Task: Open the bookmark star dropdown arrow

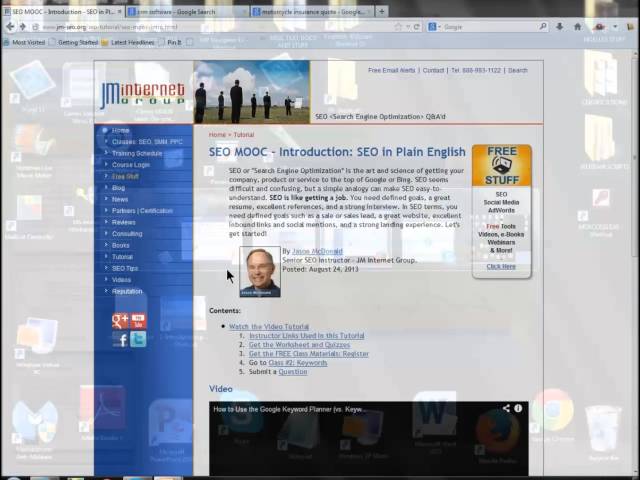Action: tap(408, 27)
